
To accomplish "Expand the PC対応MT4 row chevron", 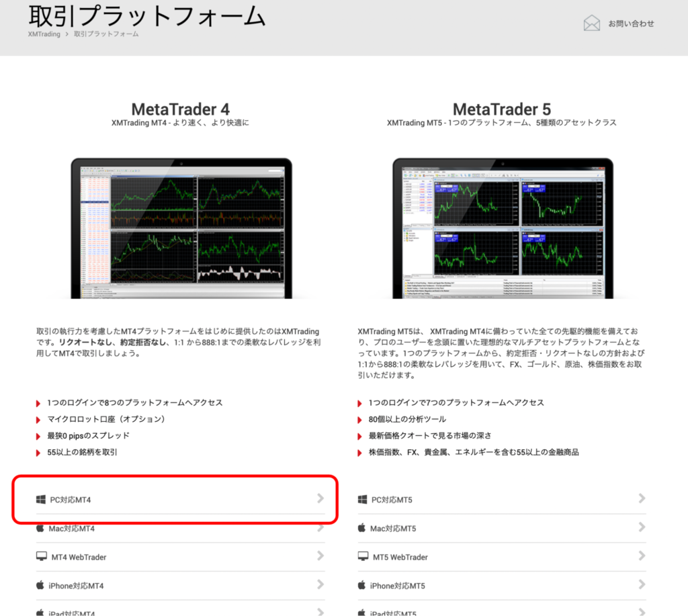I will pyautogui.click(x=320, y=498).
